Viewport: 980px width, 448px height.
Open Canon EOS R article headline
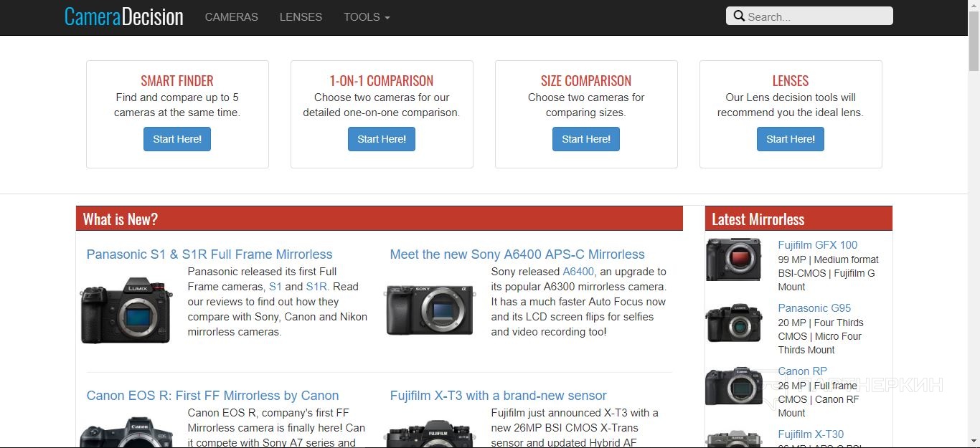[x=212, y=396]
